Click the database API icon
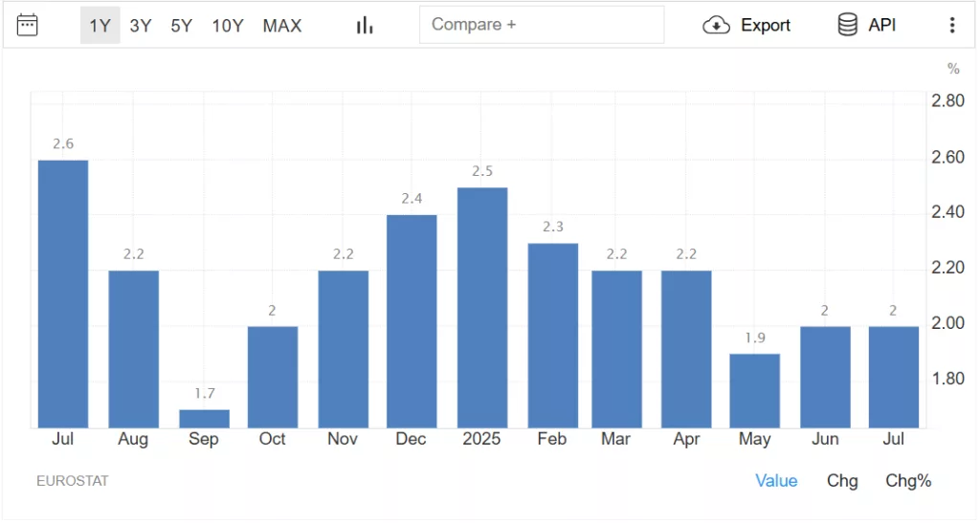 pos(848,25)
